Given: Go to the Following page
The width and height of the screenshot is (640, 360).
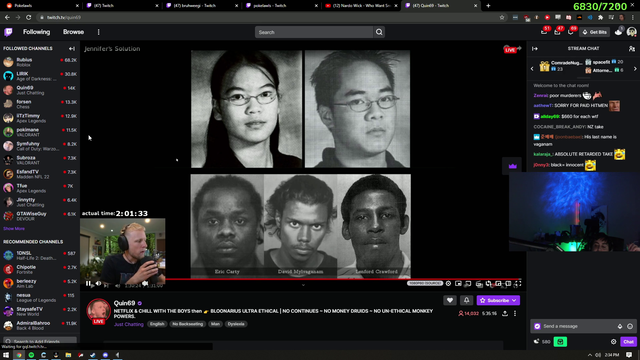Looking at the screenshot, I should (36, 32).
